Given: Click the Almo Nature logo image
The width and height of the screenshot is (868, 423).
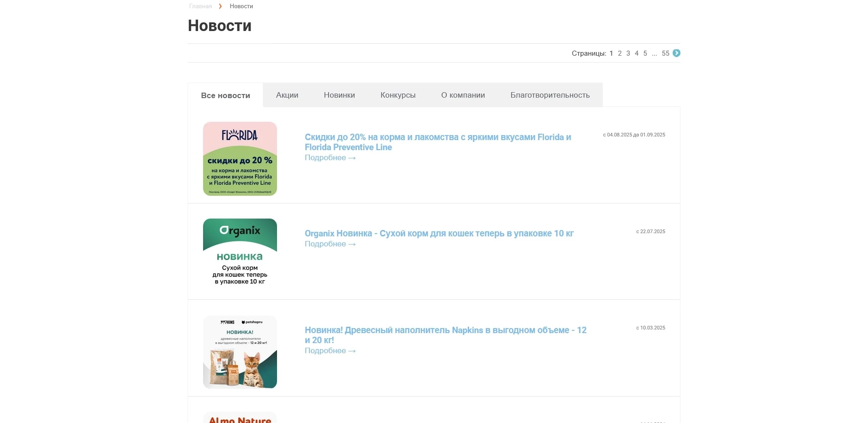Looking at the screenshot, I should click(240, 418).
